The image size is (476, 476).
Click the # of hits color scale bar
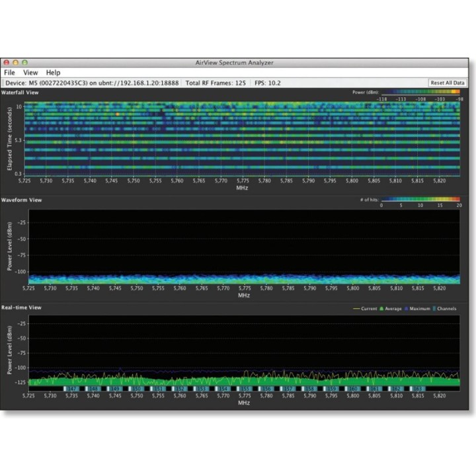click(x=420, y=199)
